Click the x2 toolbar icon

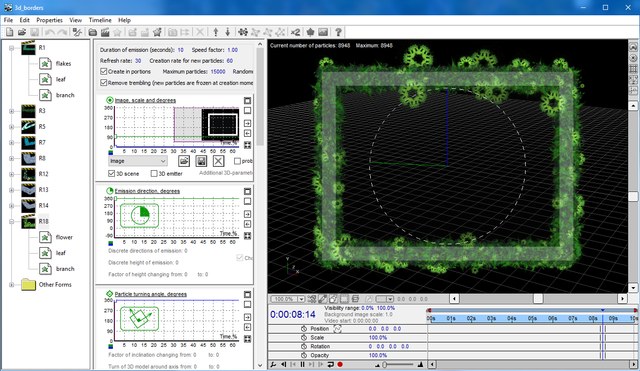click(295, 32)
